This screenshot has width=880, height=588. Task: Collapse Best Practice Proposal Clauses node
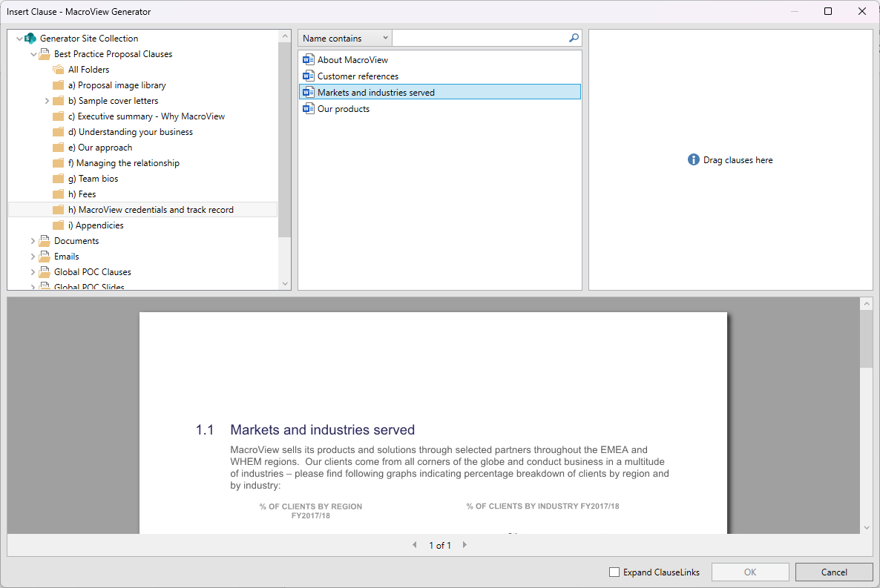pos(33,54)
